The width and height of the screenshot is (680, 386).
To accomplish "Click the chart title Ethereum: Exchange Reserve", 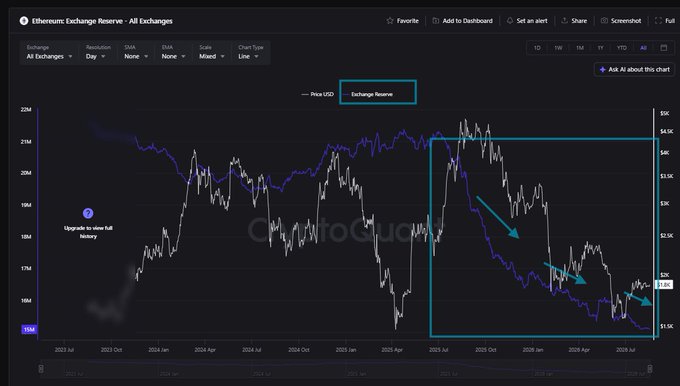I will (102, 21).
